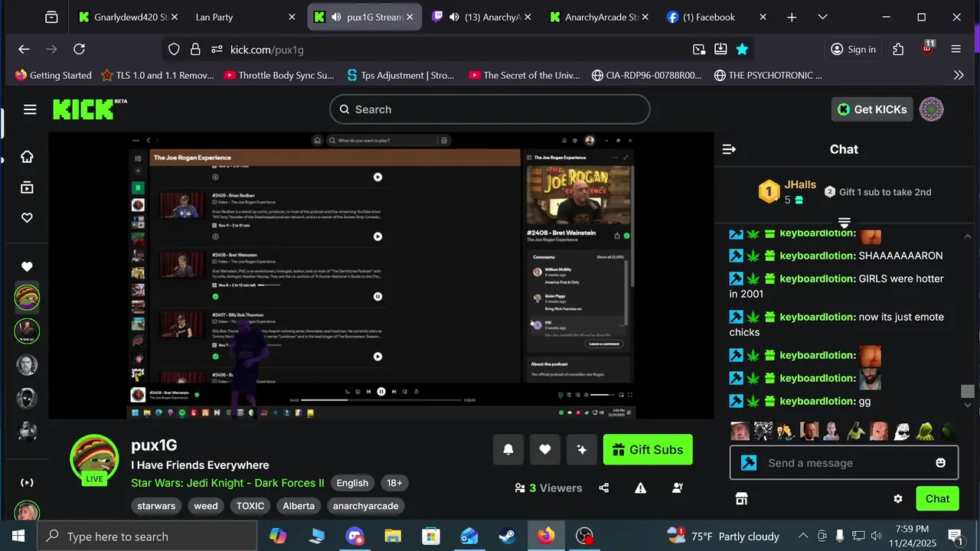980x551 pixels.
Task: Expand the sidebar live channels icon
Action: pyautogui.click(x=27, y=482)
